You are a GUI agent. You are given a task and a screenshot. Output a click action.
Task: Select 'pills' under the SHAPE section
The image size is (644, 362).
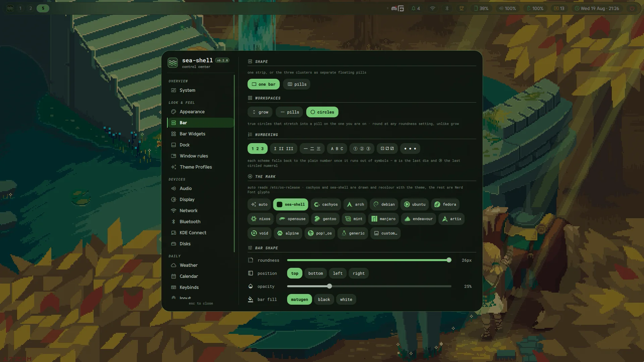pyautogui.click(x=297, y=84)
